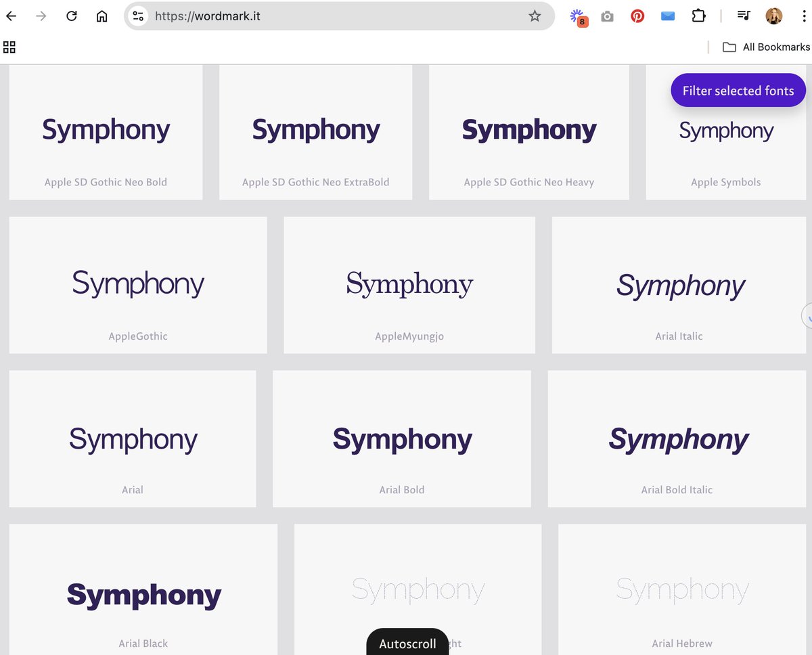Open the Pinterest extension
Viewport: 812px width, 655px height.
[x=637, y=16]
